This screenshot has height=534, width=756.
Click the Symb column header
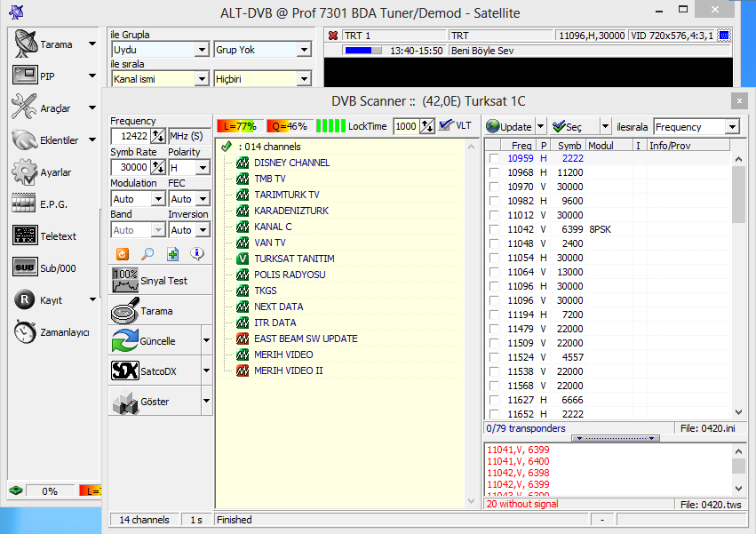(x=569, y=145)
